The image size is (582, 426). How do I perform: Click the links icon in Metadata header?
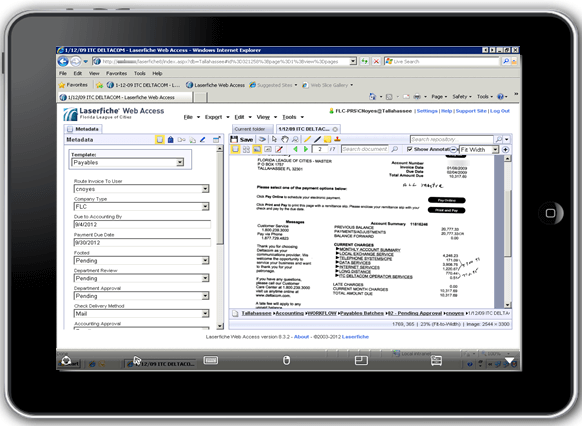181,140
